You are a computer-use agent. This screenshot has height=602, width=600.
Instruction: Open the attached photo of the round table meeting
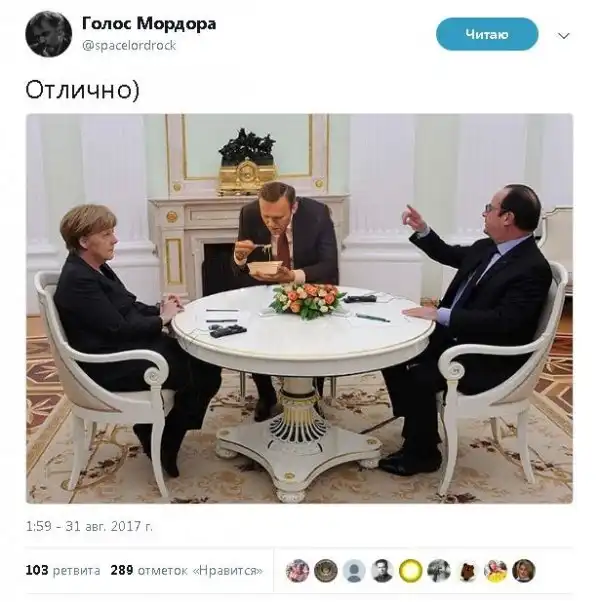tap(299, 308)
